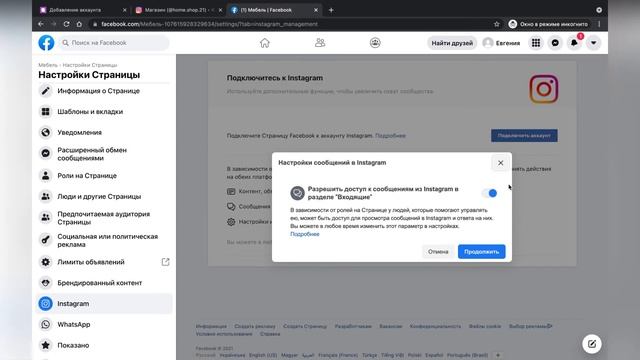Click the new message compose icon
Viewport: 640px width, 360px height.
tap(592, 344)
